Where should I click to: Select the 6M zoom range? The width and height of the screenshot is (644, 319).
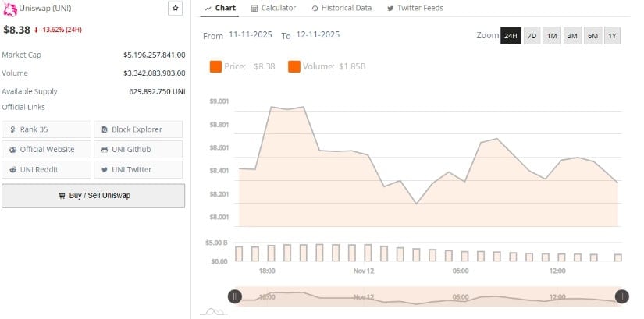[x=592, y=36]
